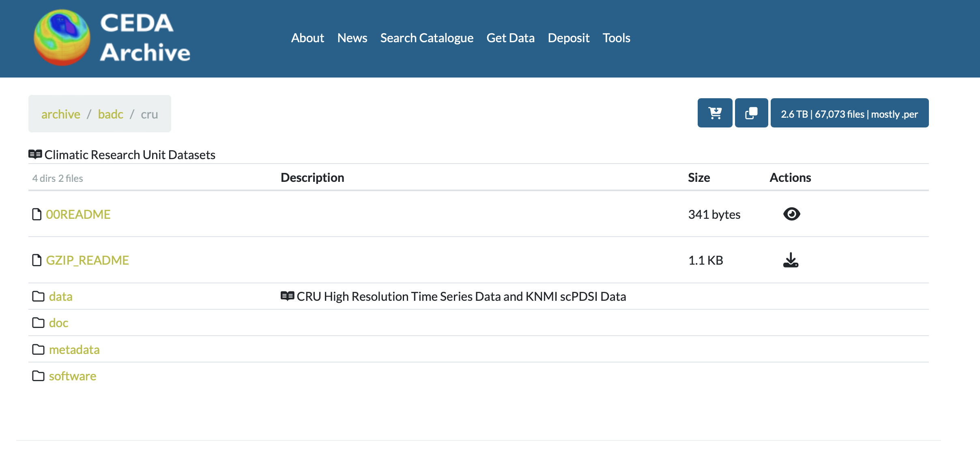Go to News page
The width and height of the screenshot is (980, 453).
352,38
